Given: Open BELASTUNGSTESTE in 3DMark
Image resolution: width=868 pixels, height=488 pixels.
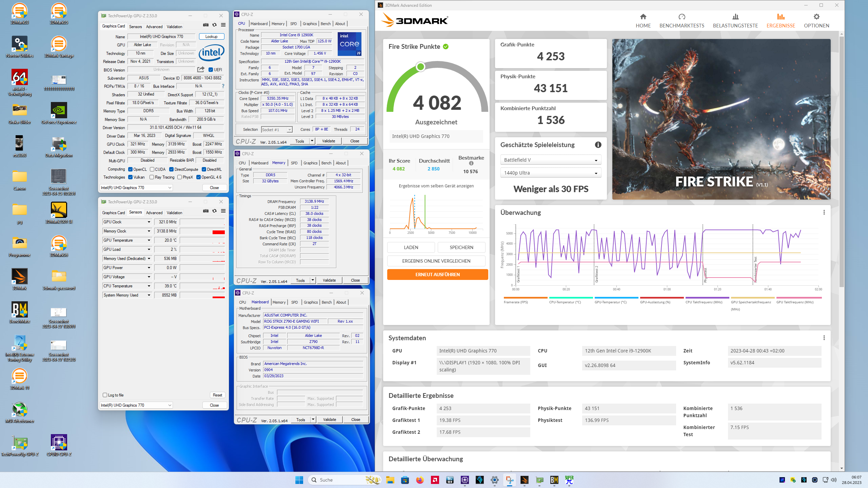Looking at the screenshot, I should pyautogui.click(x=735, y=21).
